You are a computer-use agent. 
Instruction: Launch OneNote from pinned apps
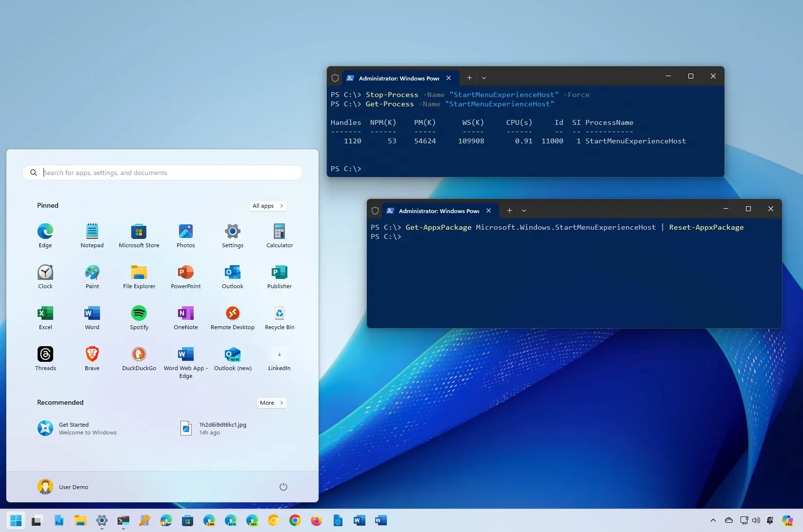186,317
